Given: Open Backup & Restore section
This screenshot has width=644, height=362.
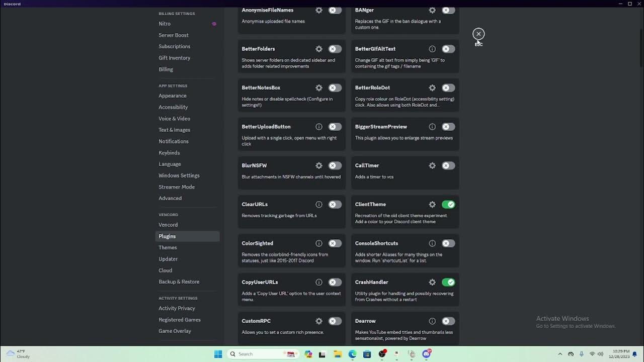Looking at the screenshot, I should [187, 282].
